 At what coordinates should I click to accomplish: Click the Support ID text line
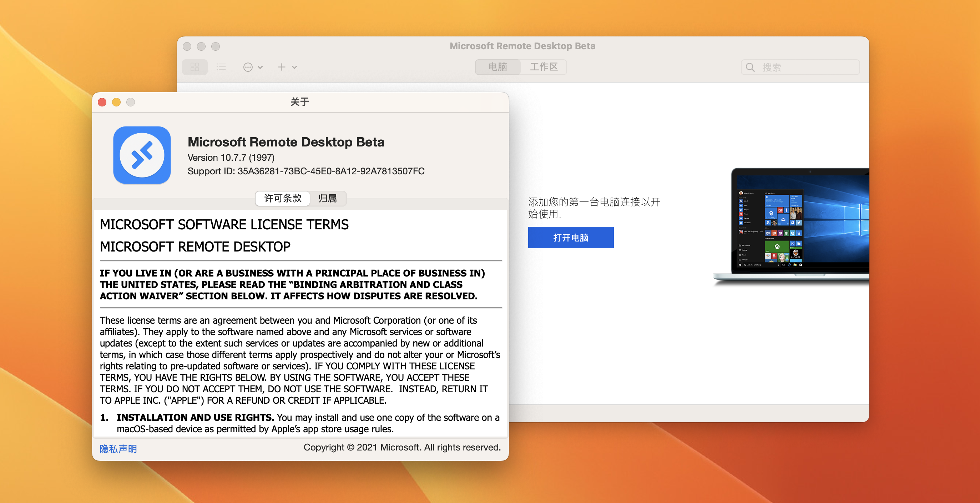click(306, 171)
